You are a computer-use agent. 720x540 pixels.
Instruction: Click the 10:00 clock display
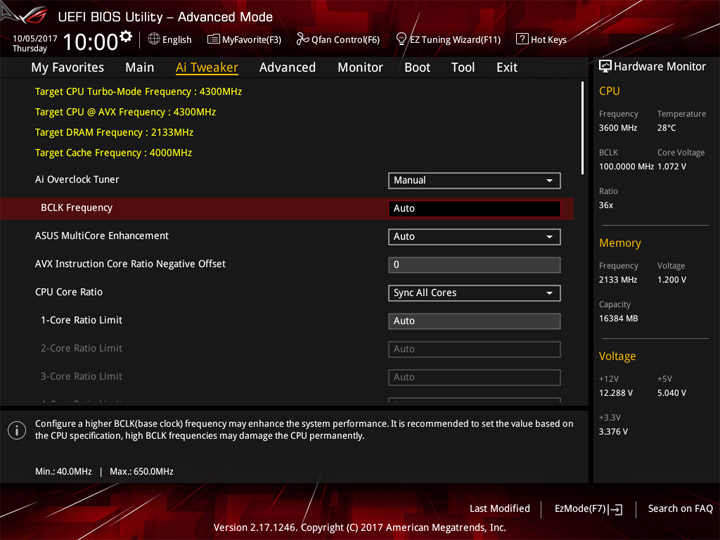pos(90,42)
